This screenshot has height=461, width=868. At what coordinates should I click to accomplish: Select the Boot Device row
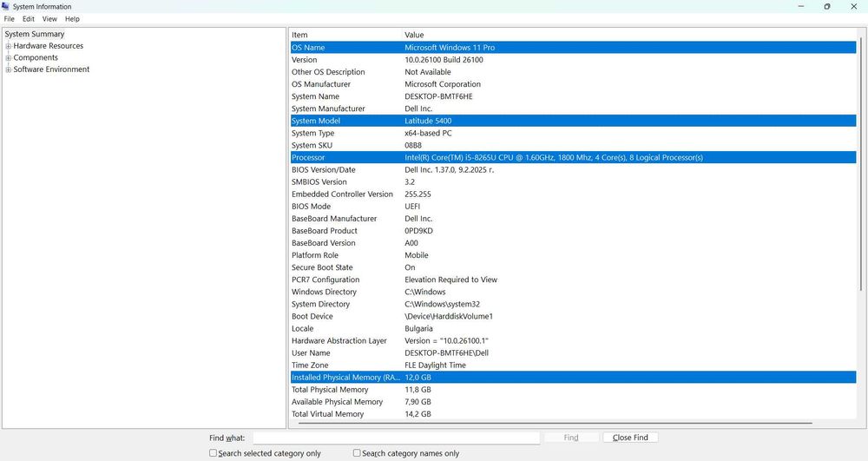pyautogui.click(x=574, y=317)
